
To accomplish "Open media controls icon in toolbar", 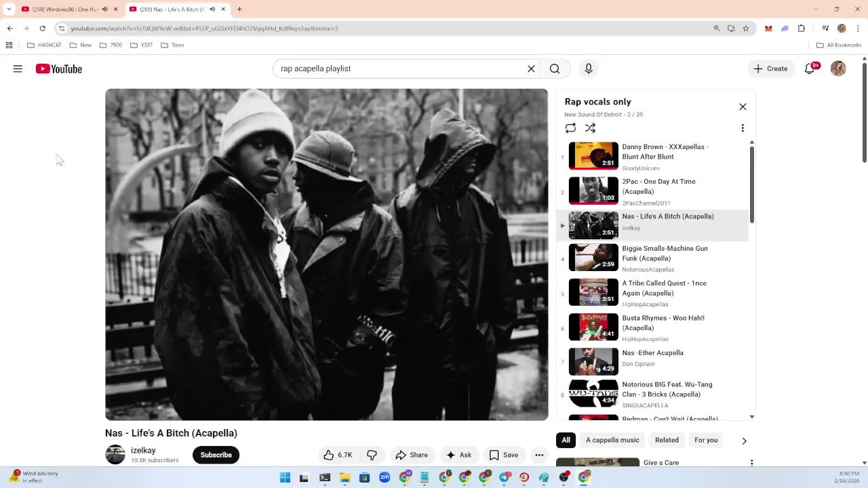I will [x=825, y=28].
